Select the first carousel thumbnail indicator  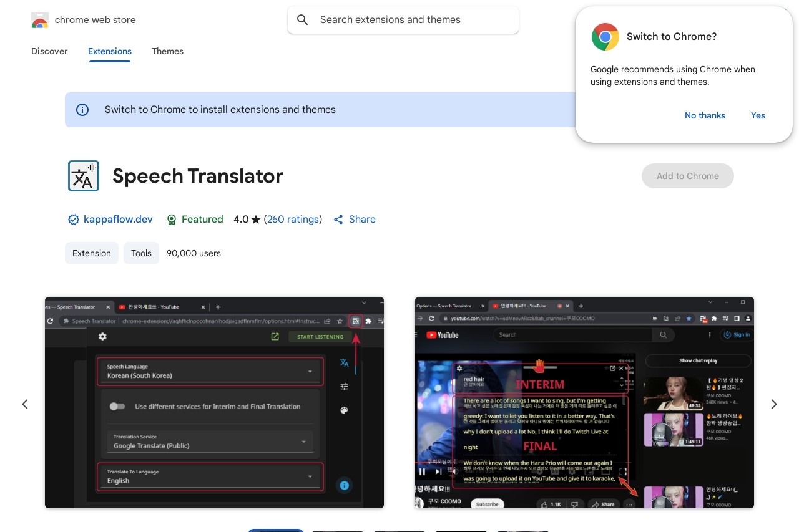tap(276, 530)
